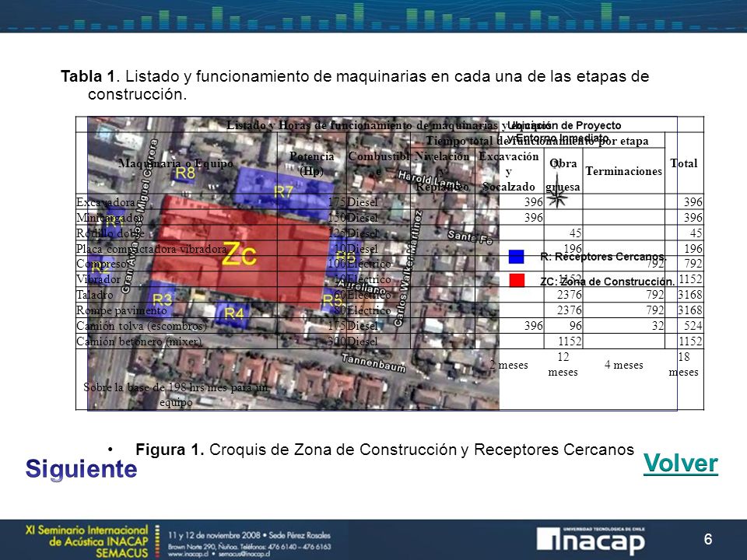Click slide page number 6
Image resolution: width=747 pixels, height=560 pixels.
[708, 539]
